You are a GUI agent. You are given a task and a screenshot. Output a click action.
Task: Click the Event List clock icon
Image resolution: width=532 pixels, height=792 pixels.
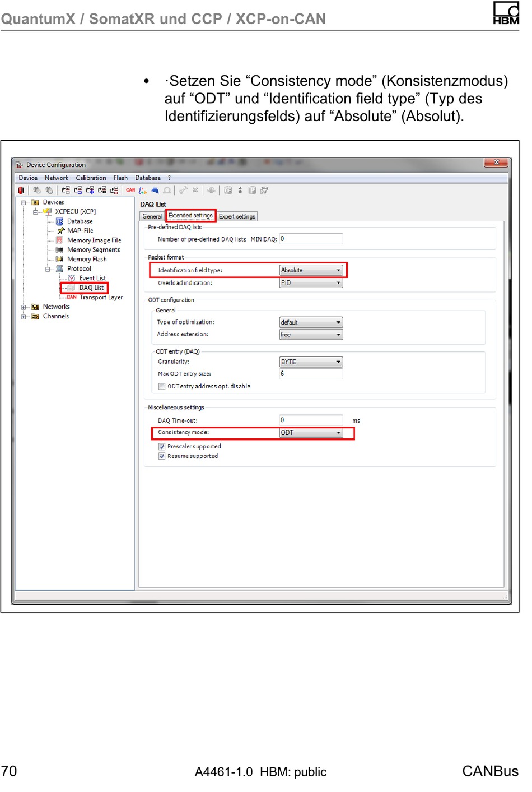72,279
